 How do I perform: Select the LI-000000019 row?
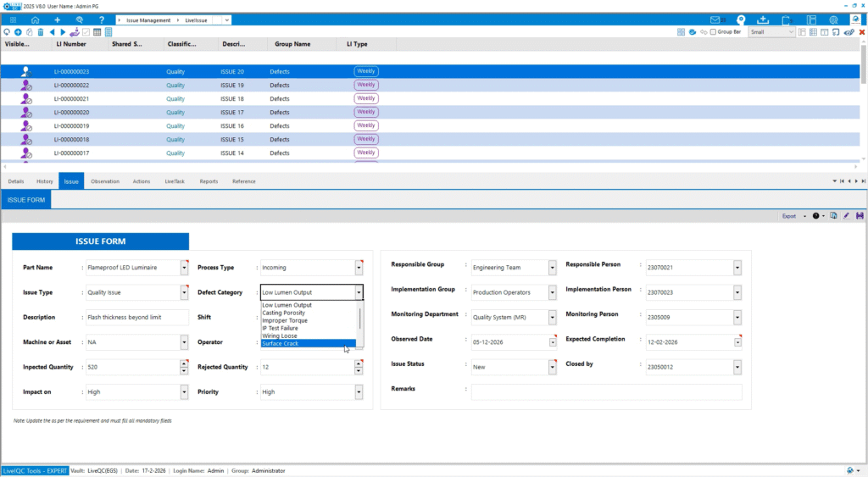pos(430,125)
